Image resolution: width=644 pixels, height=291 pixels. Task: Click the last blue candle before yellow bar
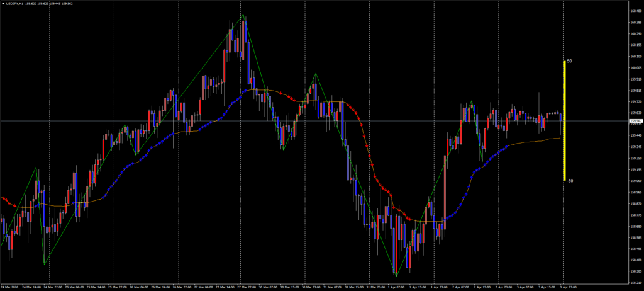(x=561, y=117)
